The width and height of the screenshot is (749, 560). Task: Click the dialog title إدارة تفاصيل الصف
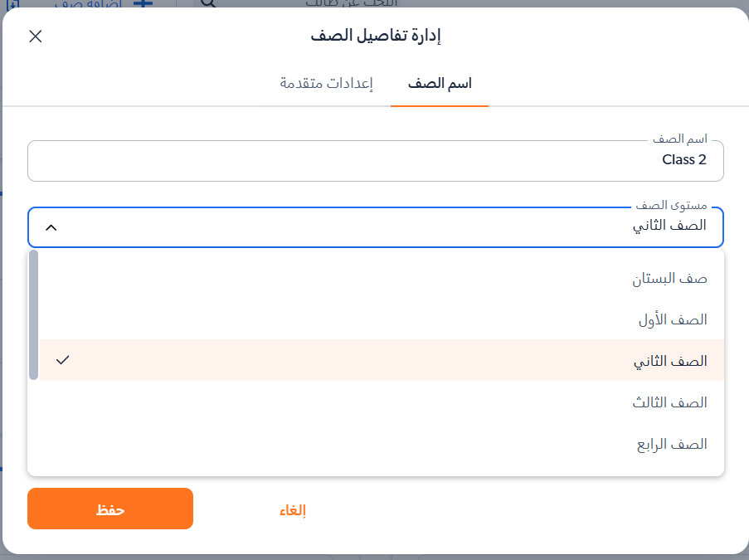375,37
